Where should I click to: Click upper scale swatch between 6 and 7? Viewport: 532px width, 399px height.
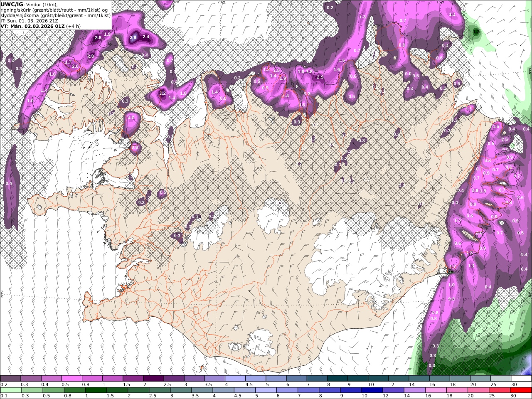pyautogui.click(x=296, y=379)
